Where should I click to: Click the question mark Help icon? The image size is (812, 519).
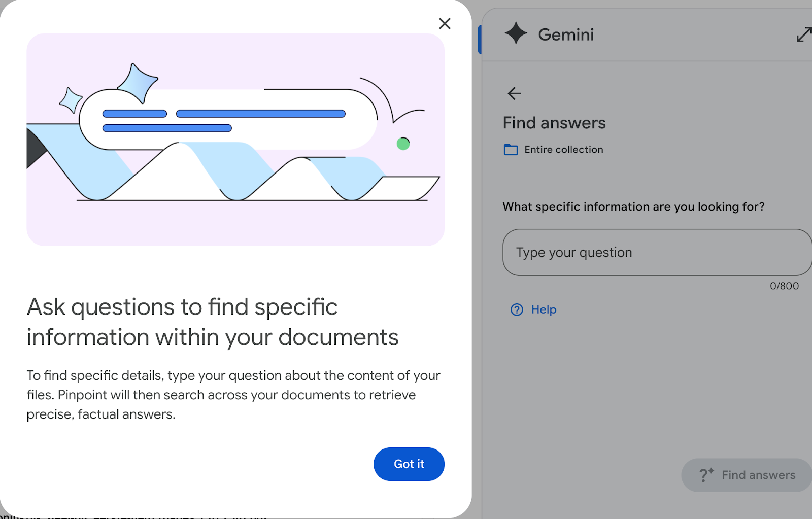pyautogui.click(x=517, y=309)
